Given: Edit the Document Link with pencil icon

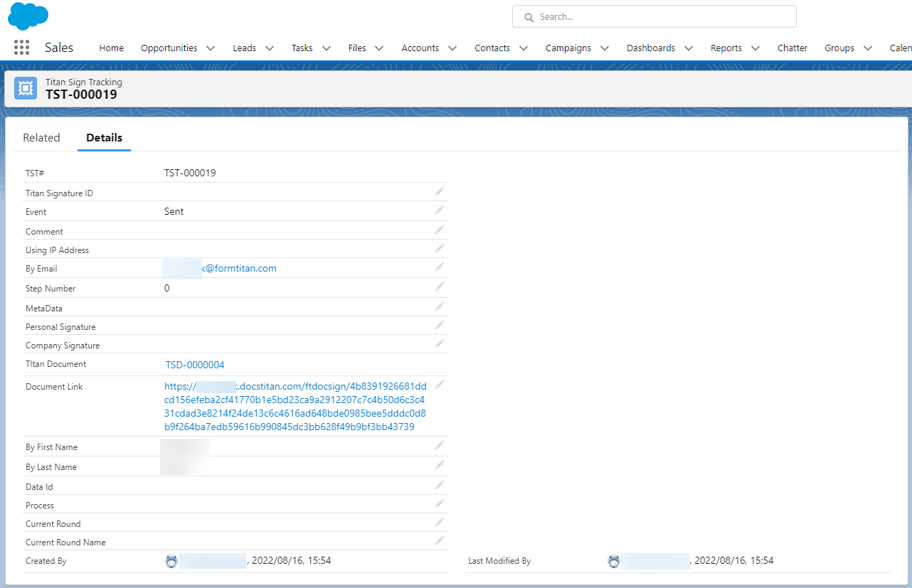Looking at the screenshot, I should tap(440, 385).
